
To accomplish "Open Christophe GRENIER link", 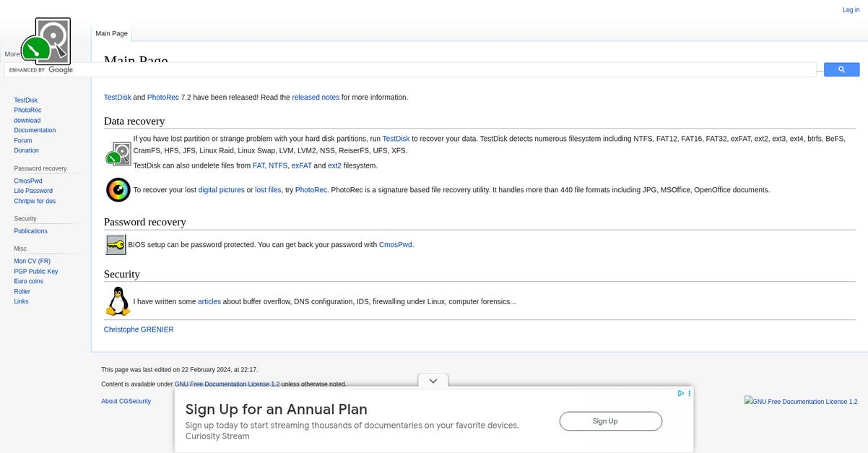I will (x=139, y=329).
